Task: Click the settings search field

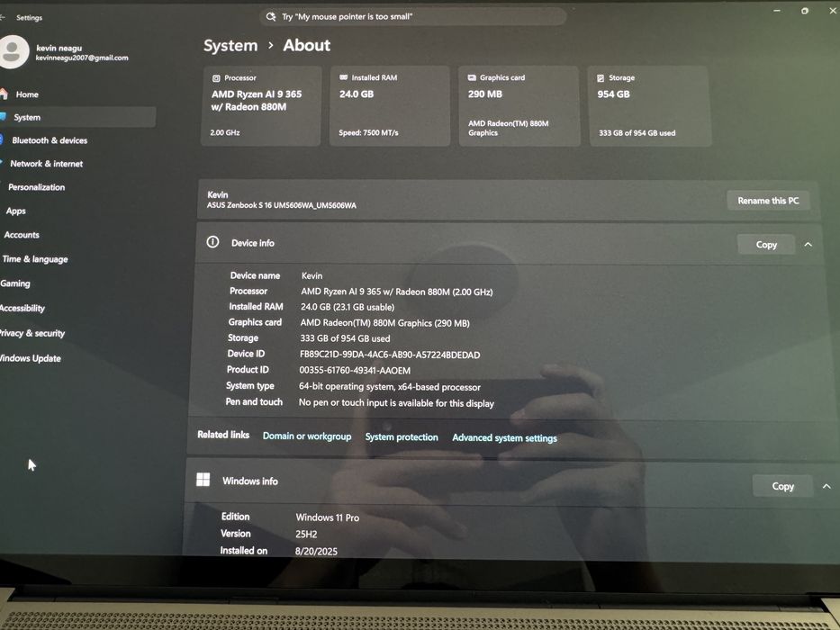Action: click(x=413, y=16)
